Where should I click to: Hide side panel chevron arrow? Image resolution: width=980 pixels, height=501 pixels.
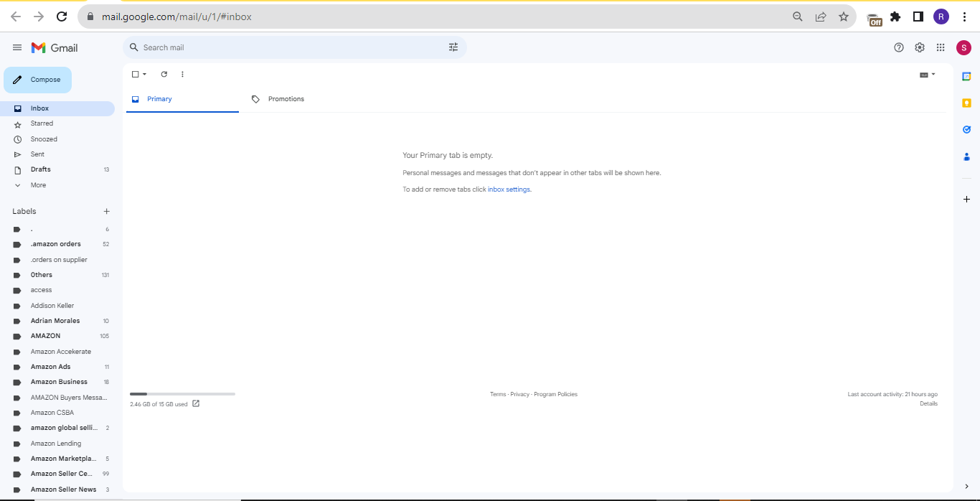(x=966, y=487)
